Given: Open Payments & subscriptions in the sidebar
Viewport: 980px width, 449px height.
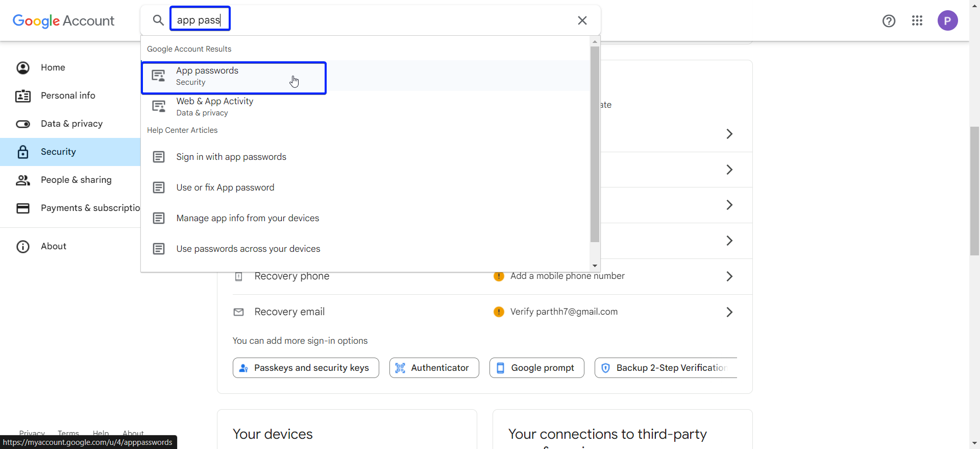Looking at the screenshot, I should [70, 208].
